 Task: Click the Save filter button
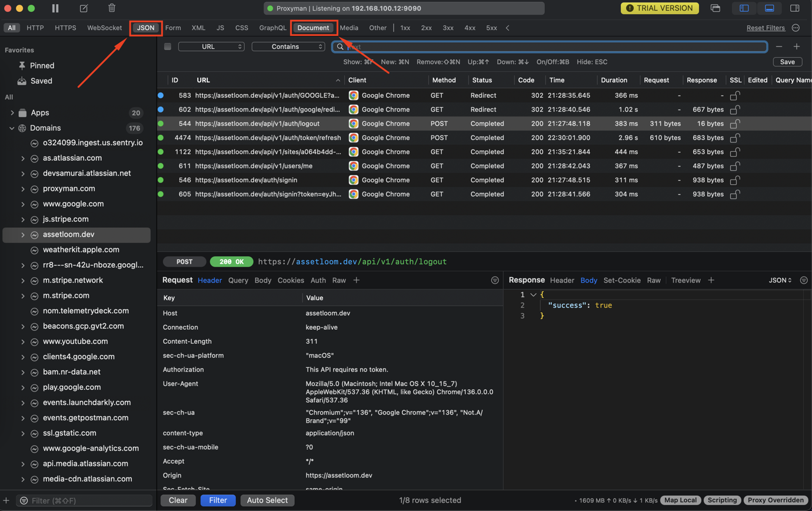(x=787, y=62)
